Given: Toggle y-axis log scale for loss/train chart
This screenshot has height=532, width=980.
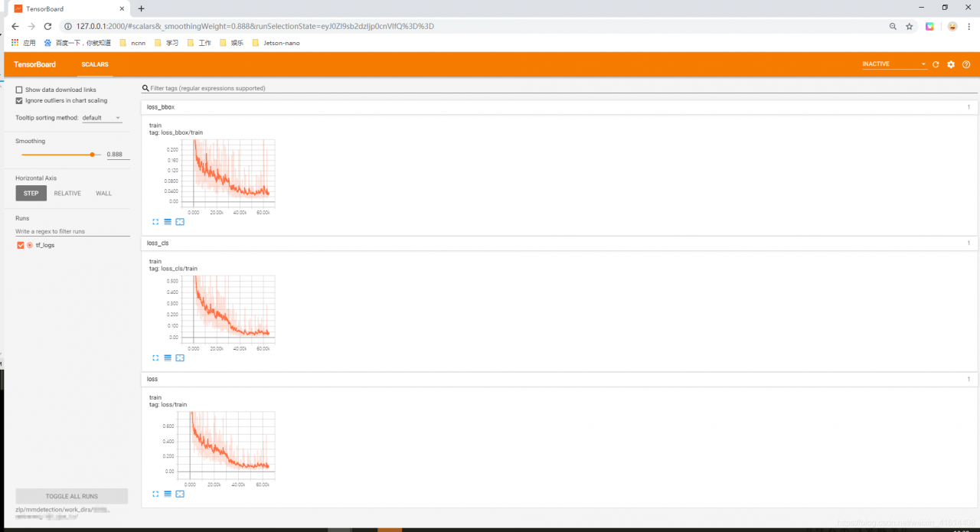Looking at the screenshot, I should 168,494.
